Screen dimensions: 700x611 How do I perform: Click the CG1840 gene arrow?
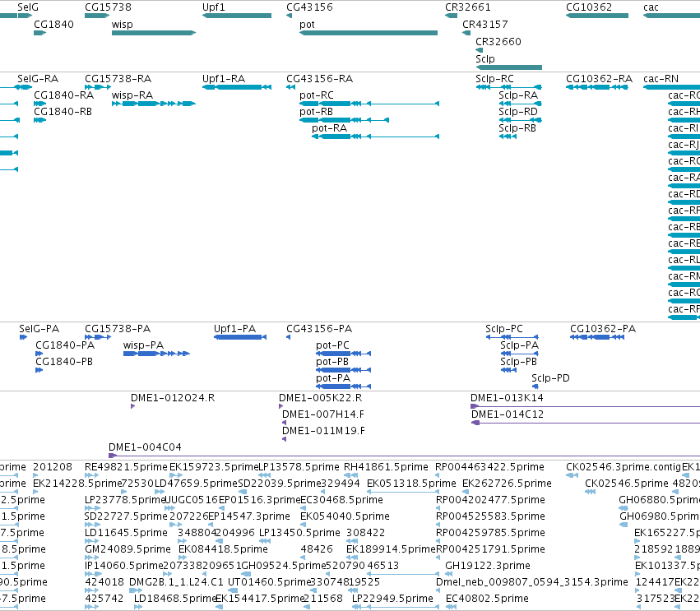coord(40,33)
